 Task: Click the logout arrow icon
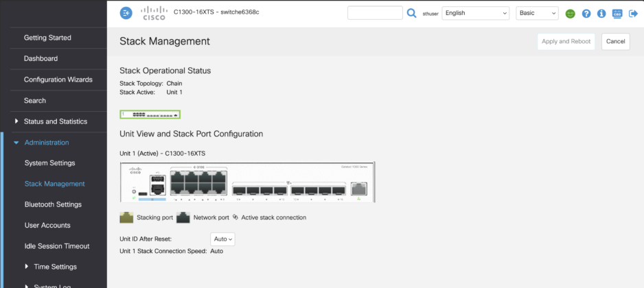click(x=633, y=14)
